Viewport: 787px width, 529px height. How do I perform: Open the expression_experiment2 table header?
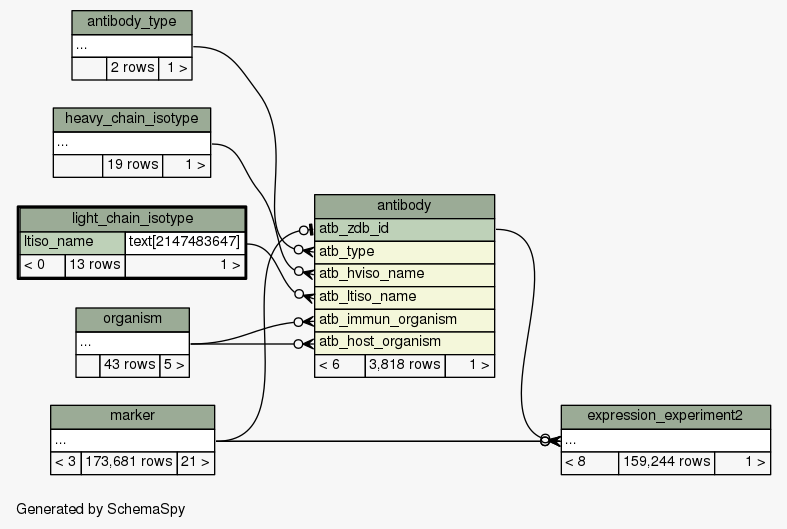665,416
